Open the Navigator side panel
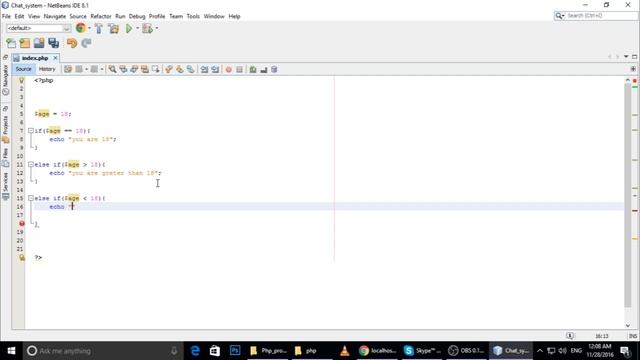 point(5,80)
